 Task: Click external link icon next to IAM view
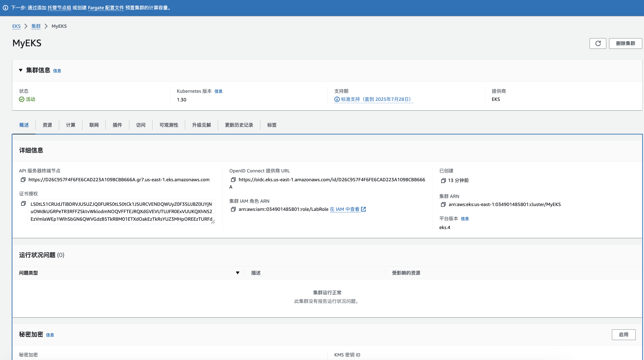(x=363, y=209)
